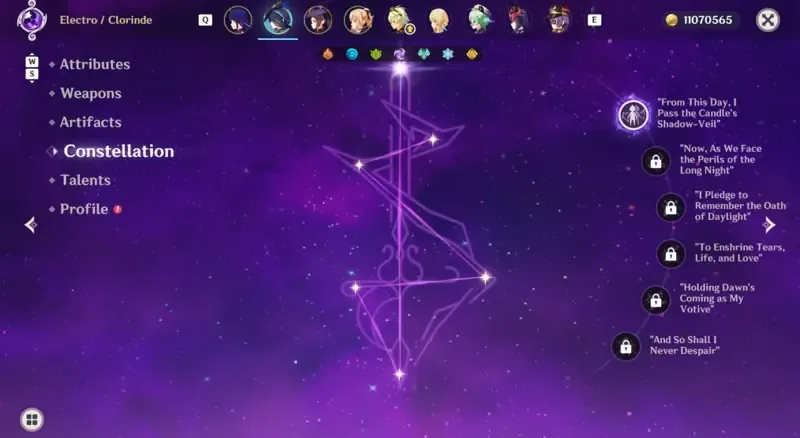Click the E next-character key button
The image size is (800, 438).
click(594, 20)
